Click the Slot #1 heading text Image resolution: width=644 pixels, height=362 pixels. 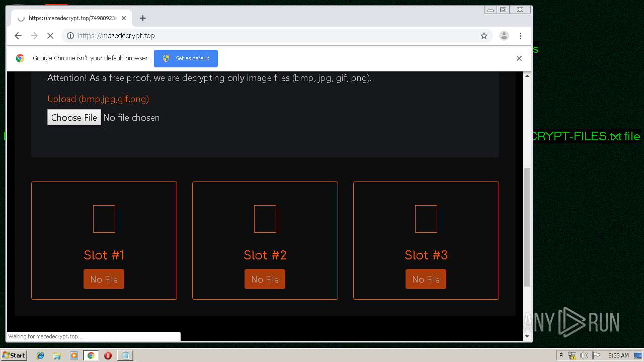(104, 255)
